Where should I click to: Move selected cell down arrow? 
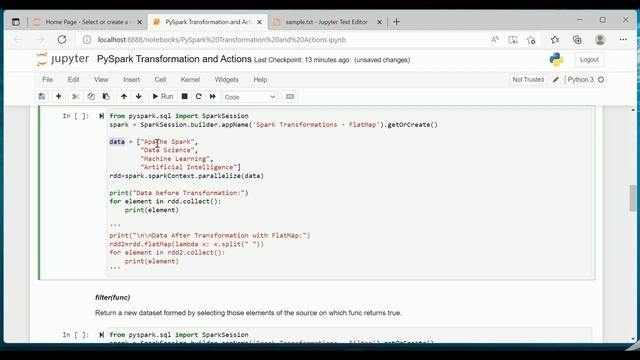pyautogui.click(x=139, y=97)
